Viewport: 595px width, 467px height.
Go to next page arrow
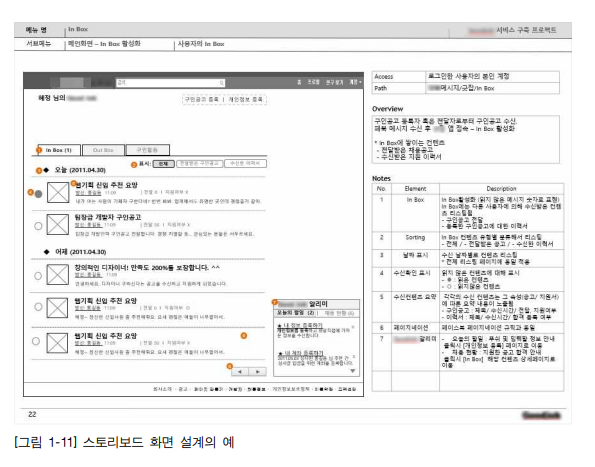point(258,372)
